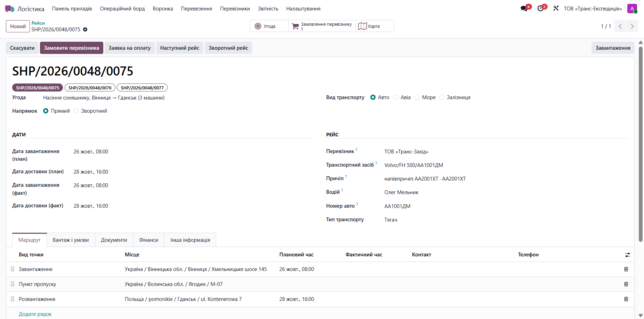Select the SHP/2026/0048/0076 trip pill

(x=90, y=88)
